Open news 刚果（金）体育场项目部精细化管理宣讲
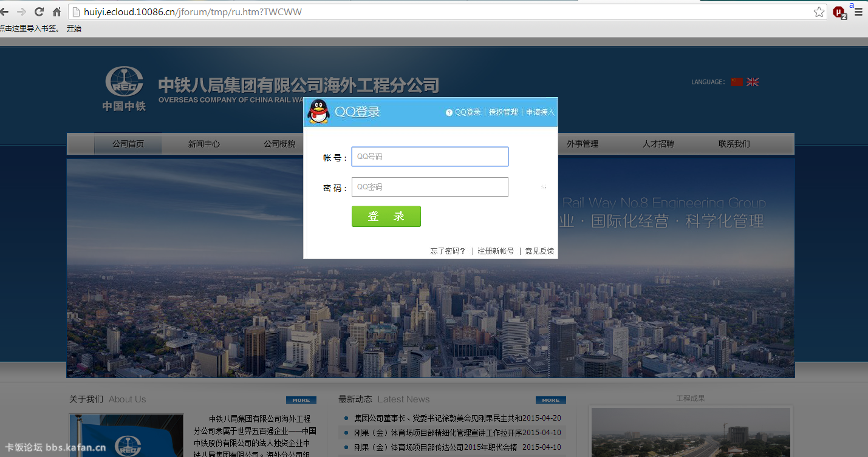Screen dimensions: 868x457 (438, 433)
